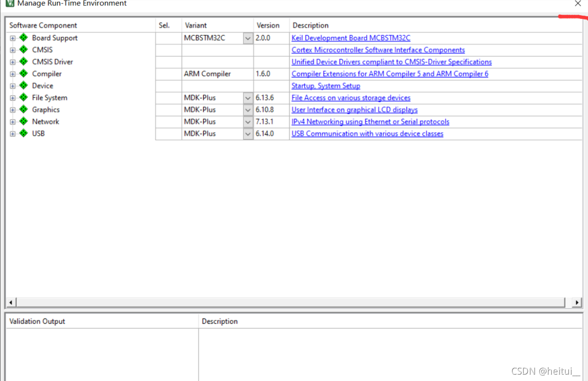Screen dimensions: 588x381
Task: Click version 2.0.0 in Board Support row
Action: click(x=263, y=38)
